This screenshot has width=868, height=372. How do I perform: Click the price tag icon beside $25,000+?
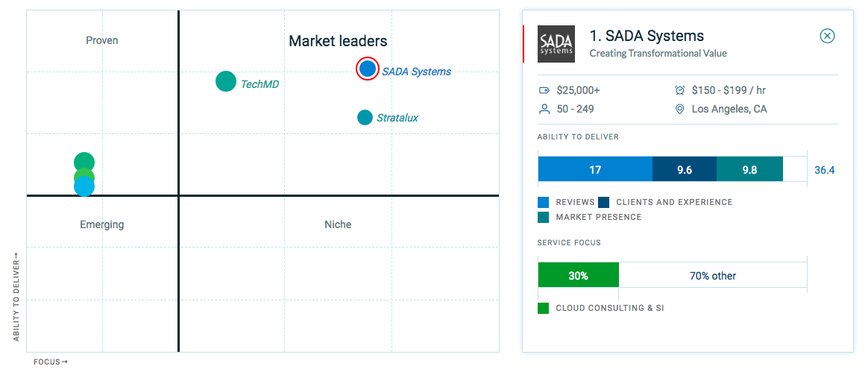[x=544, y=90]
